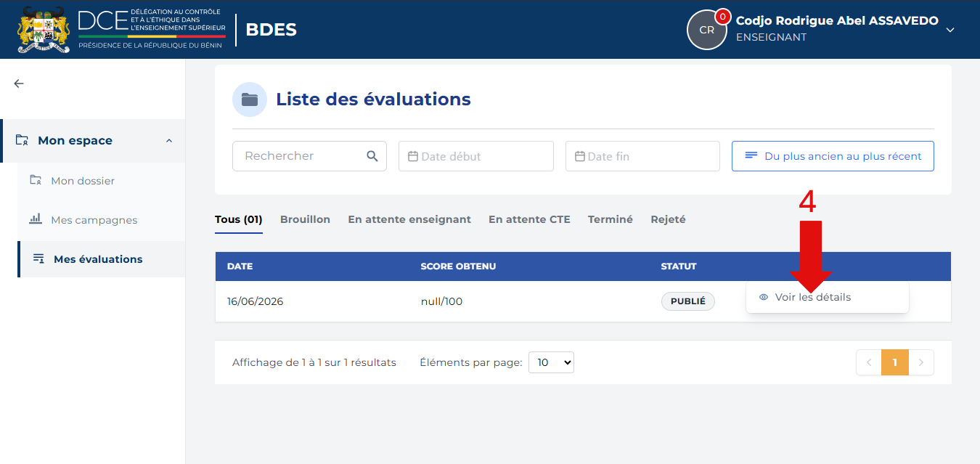Viewport: 980px width, 464px height.
Task: Click the magnifying glass search icon
Action: click(x=372, y=156)
